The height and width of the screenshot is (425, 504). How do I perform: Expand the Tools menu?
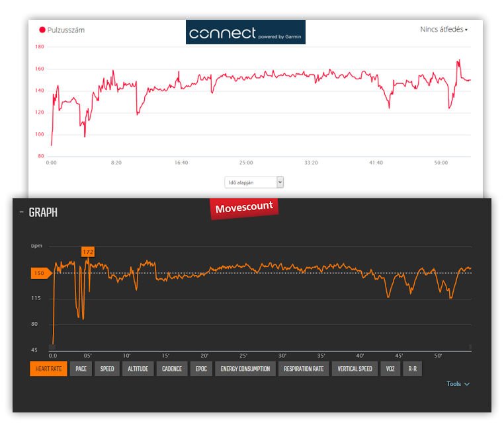(458, 384)
